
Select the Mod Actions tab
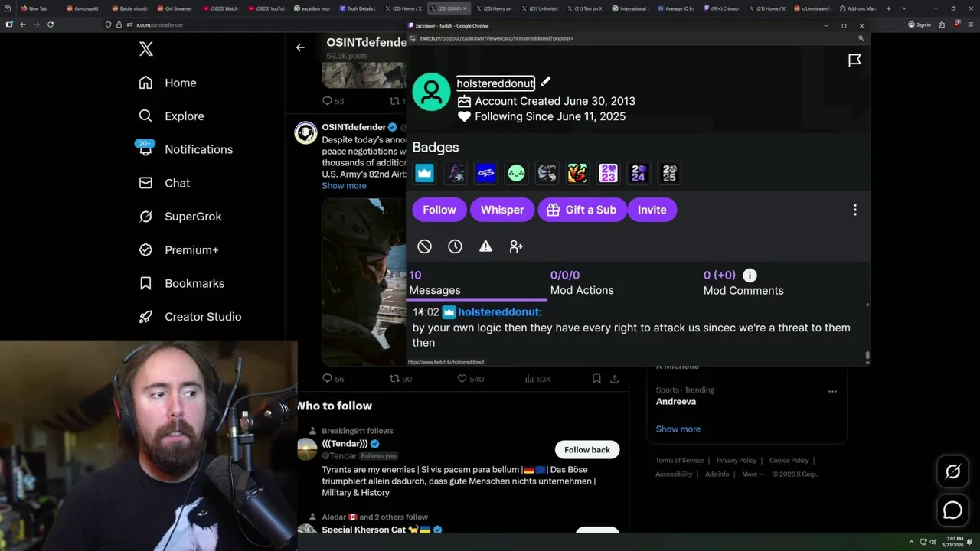click(x=582, y=282)
